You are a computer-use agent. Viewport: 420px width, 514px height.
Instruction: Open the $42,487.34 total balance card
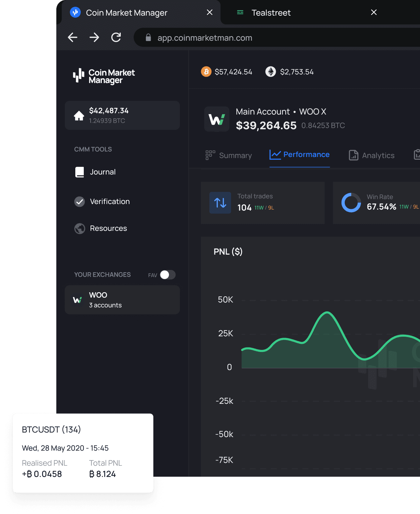pos(122,115)
